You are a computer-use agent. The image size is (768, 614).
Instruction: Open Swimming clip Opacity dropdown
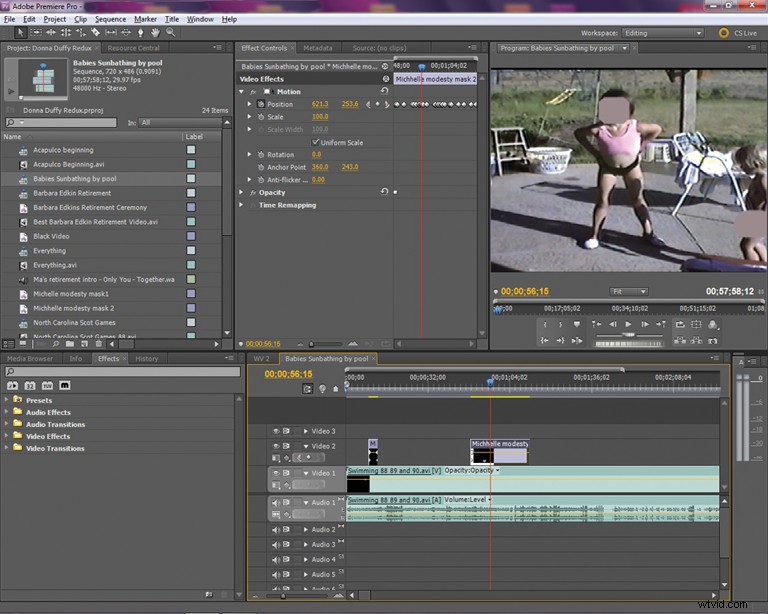tap(497, 470)
